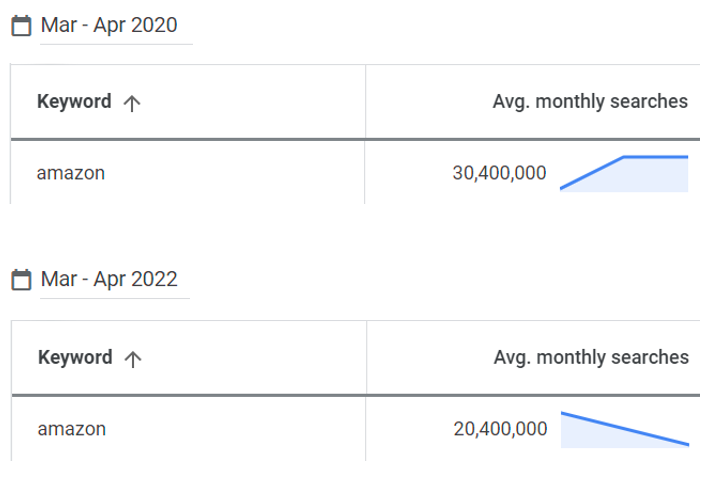
Task: Click the high left start of the 2022 sparkline
Action: click(563, 413)
